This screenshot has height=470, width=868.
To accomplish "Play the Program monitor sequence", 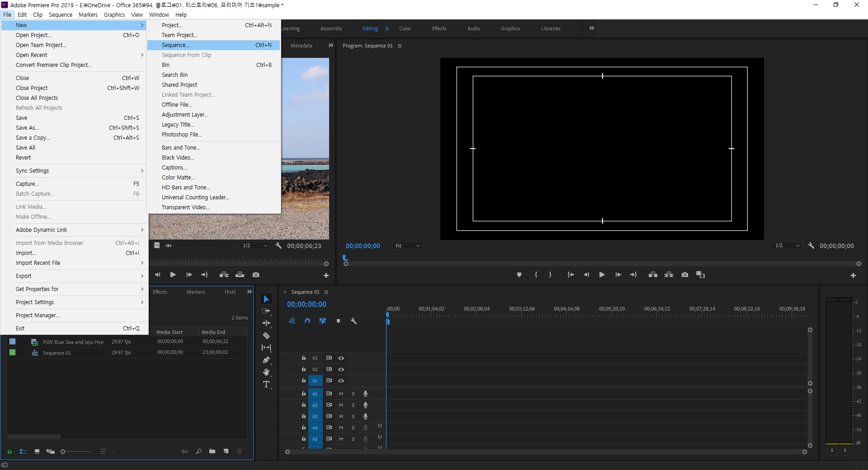I will 602,275.
